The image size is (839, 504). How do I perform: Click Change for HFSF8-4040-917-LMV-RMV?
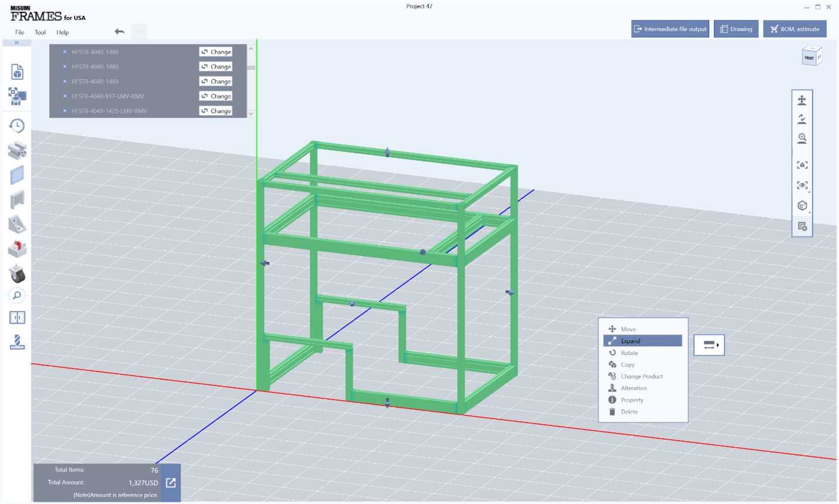click(215, 96)
